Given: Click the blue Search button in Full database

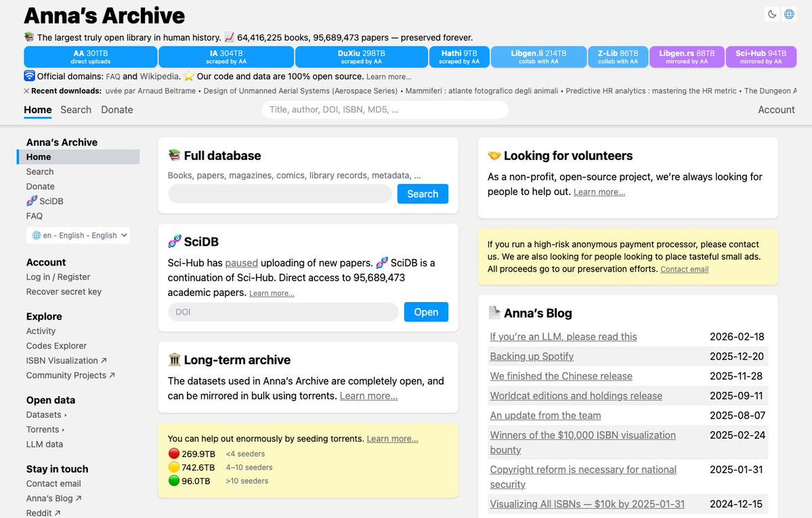Looking at the screenshot, I should pyautogui.click(x=423, y=194).
